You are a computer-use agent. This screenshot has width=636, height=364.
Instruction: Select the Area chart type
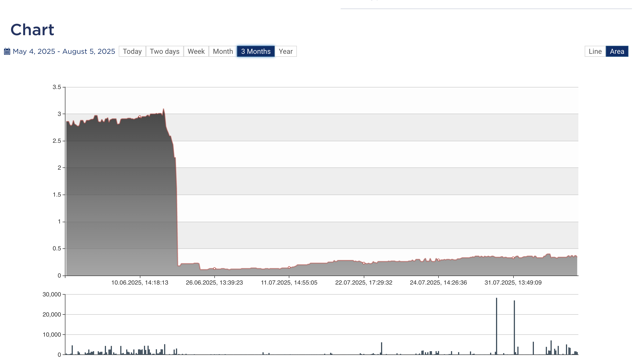pyautogui.click(x=617, y=52)
